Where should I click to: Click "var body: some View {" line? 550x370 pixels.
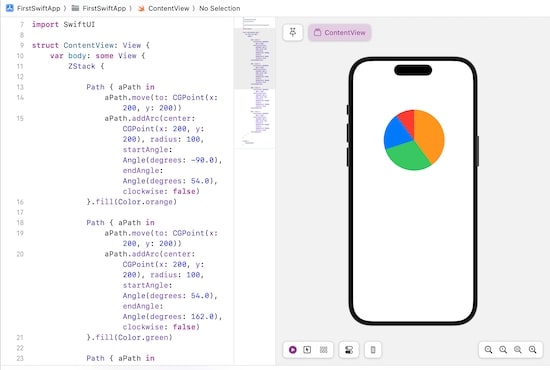point(98,56)
